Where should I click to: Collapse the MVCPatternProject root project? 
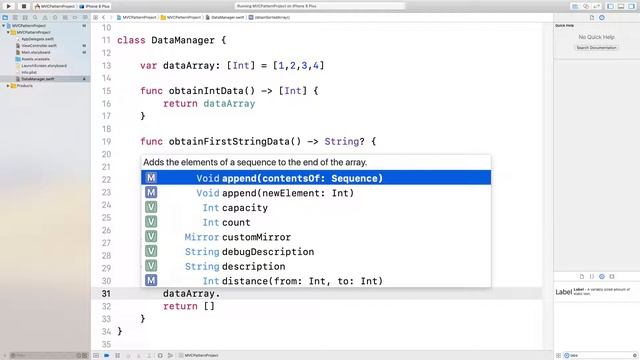pyautogui.click(x=4, y=26)
